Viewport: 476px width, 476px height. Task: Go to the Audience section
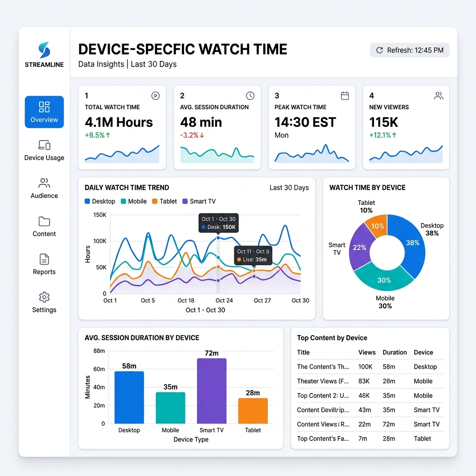point(44,189)
